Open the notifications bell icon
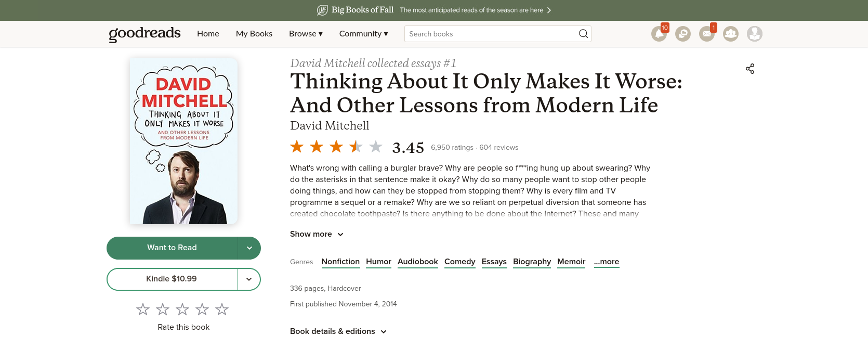The width and height of the screenshot is (868, 348). point(659,34)
